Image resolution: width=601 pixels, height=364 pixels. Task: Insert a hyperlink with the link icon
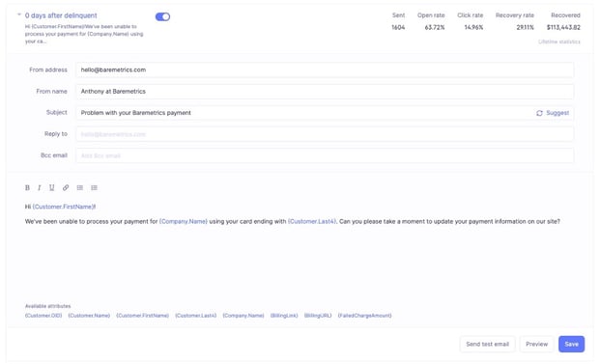[x=66, y=187]
